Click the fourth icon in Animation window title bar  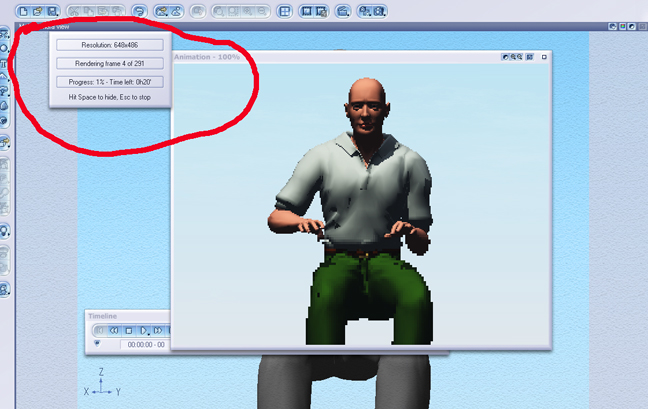point(530,57)
